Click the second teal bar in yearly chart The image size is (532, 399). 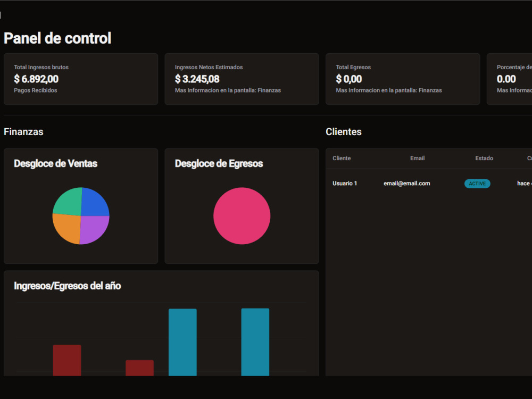coord(255,342)
